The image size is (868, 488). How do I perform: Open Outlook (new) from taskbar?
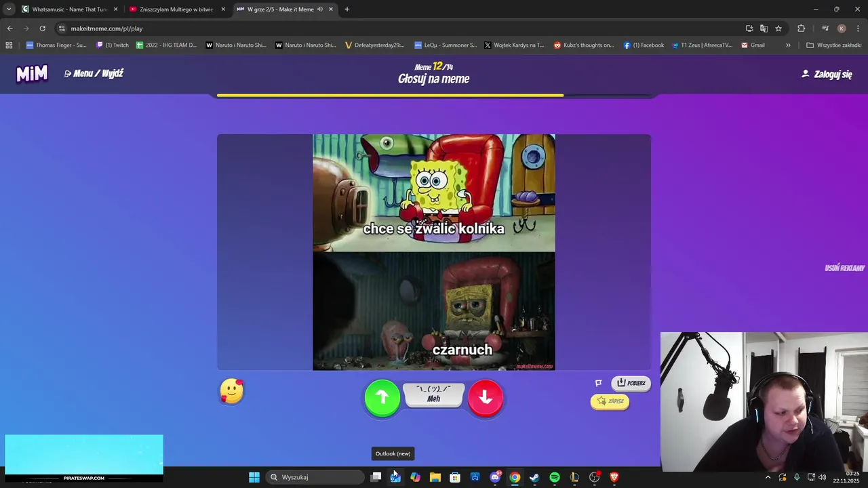coord(395,477)
